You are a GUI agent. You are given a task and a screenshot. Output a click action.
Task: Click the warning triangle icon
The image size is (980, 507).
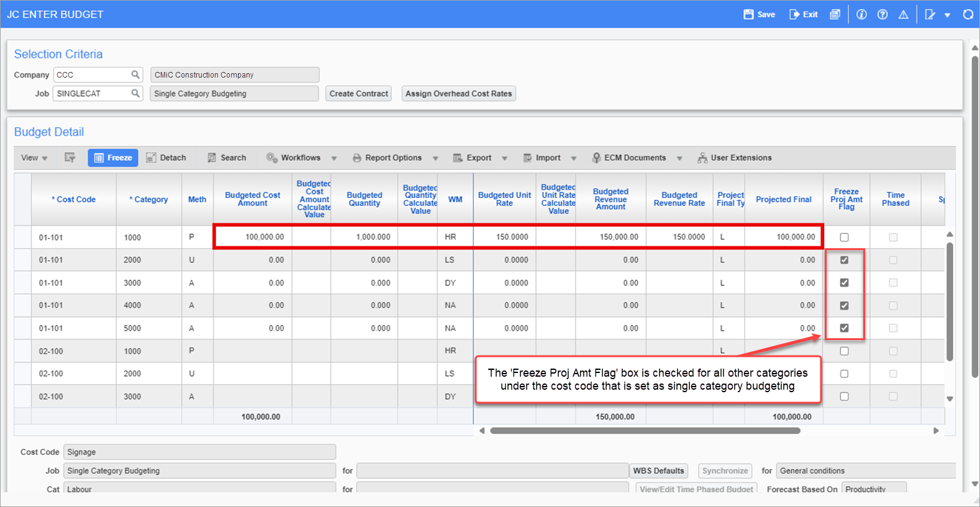(x=904, y=14)
